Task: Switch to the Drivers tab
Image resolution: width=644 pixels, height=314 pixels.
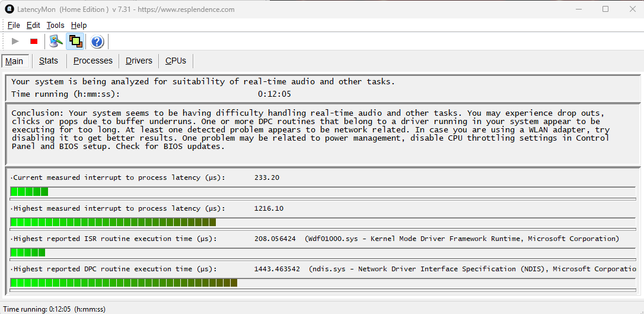Action: [x=139, y=61]
